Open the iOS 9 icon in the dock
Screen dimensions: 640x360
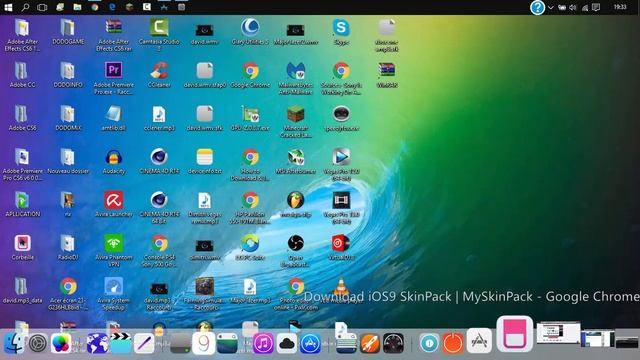tap(203, 344)
